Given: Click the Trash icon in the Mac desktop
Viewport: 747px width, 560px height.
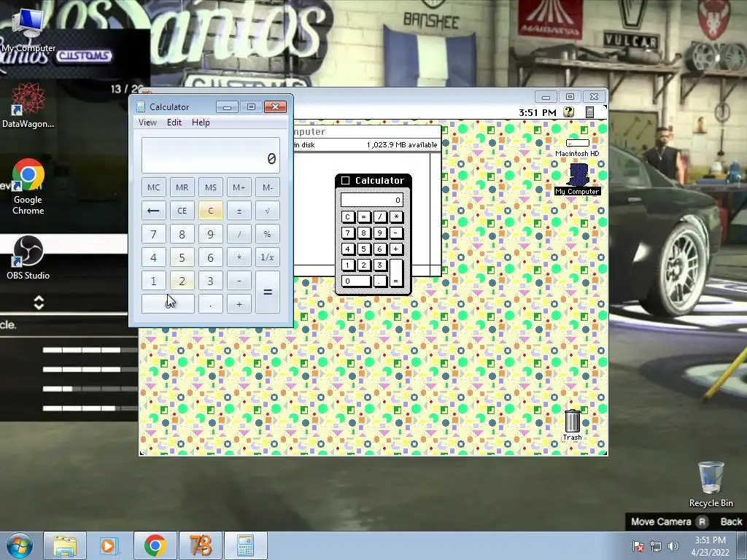Looking at the screenshot, I should 572,425.
